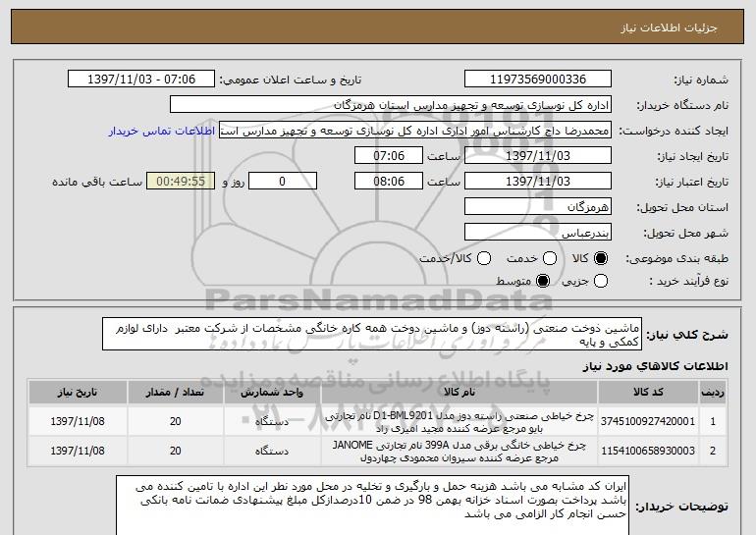Click product code 1154100658930003
This screenshot has width=756, height=535.
point(648,451)
